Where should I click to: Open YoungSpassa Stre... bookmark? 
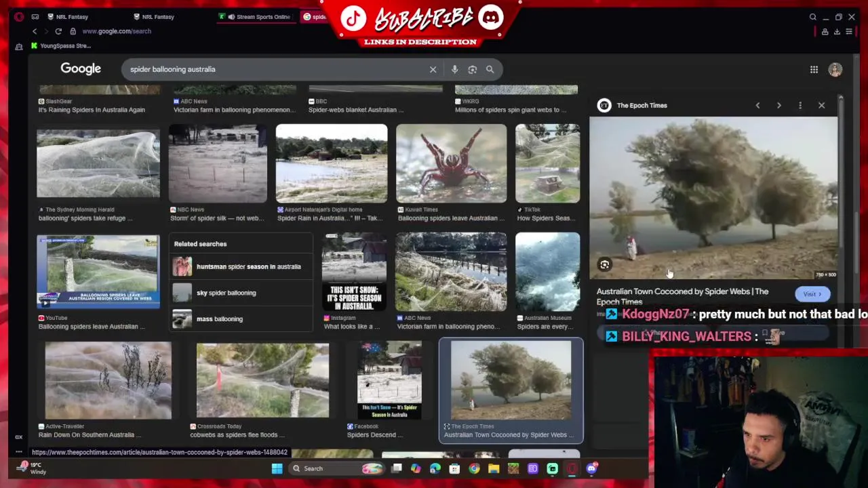click(60, 46)
